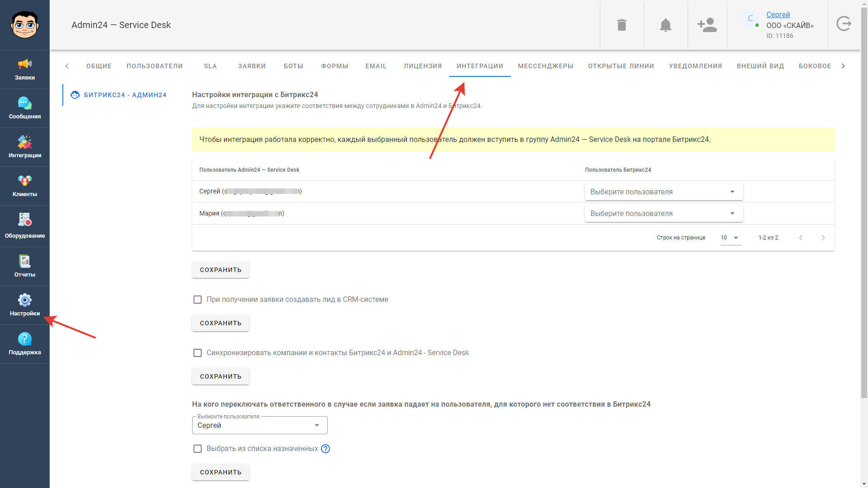Image resolution: width=868 pixels, height=488 pixels.
Task: Enable creating a lead in CRM on request
Action: coord(198,300)
